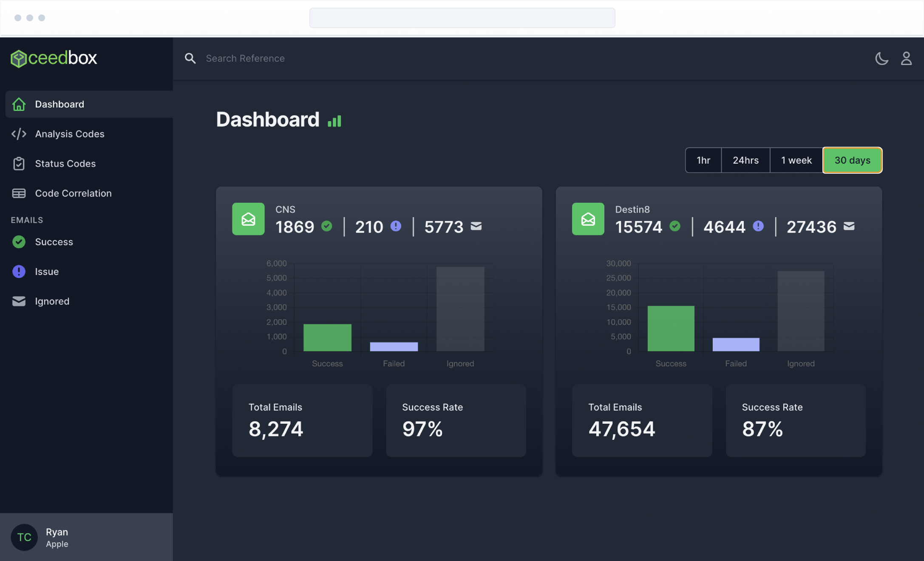This screenshot has height=561, width=924.
Task: Click Destin8 Failed bar in chart
Action: coord(736,345)
